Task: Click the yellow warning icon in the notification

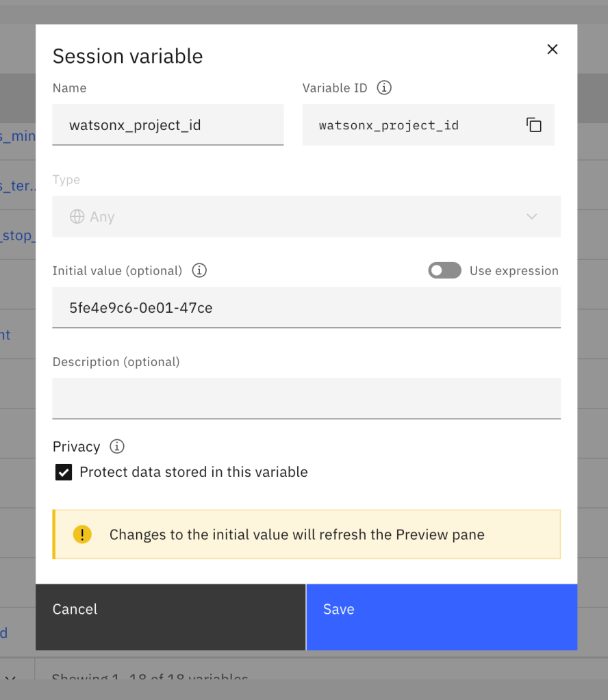Action: [x=82, y=534]
